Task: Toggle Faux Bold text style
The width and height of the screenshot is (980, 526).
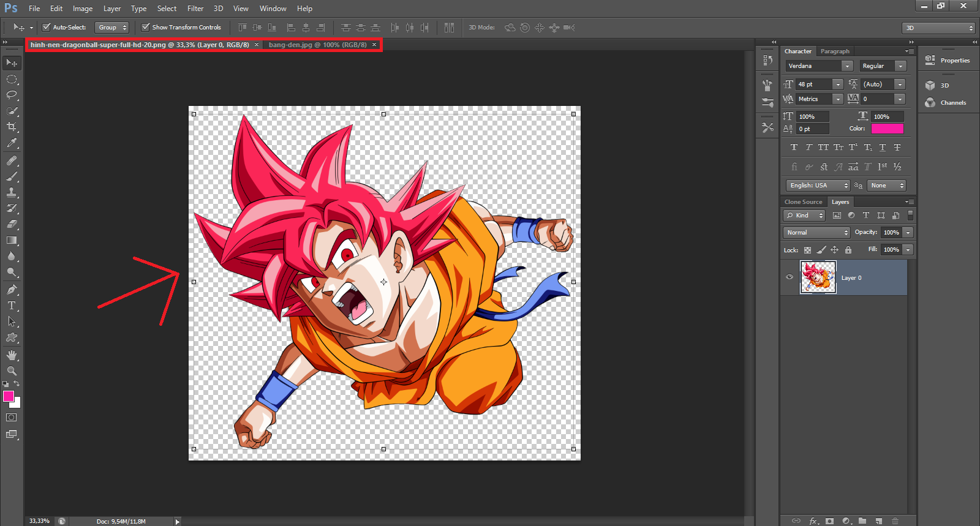Action: [x=794, y=147]
